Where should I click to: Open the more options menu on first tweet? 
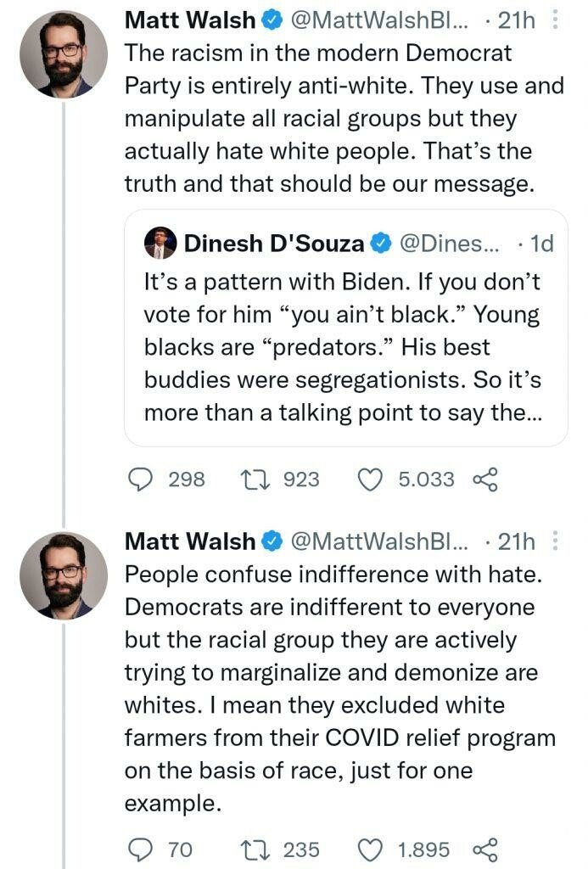(555, 20)
